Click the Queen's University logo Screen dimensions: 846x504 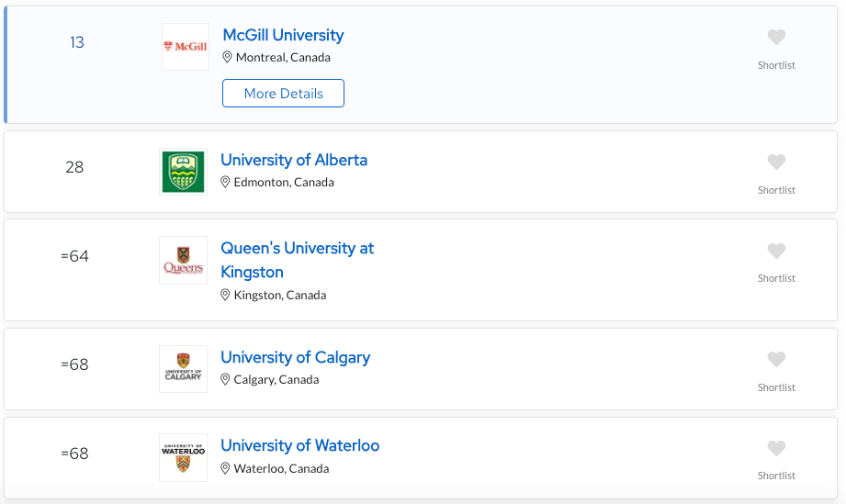(x=184, y=261)
